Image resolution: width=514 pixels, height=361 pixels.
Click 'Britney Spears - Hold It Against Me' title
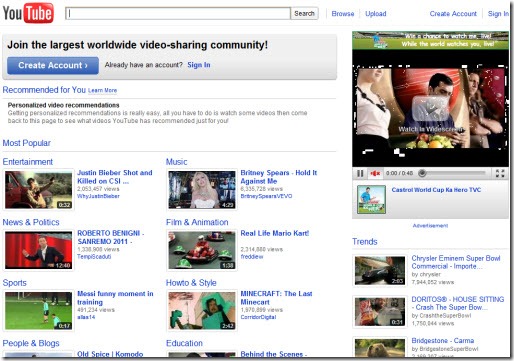pos(279,177)
